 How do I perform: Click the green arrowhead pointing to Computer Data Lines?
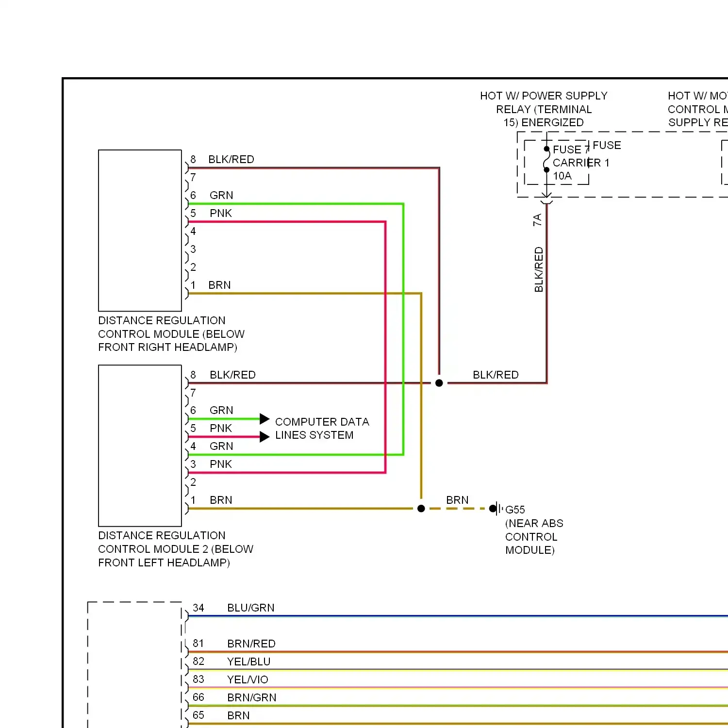(x=265, y=419)
